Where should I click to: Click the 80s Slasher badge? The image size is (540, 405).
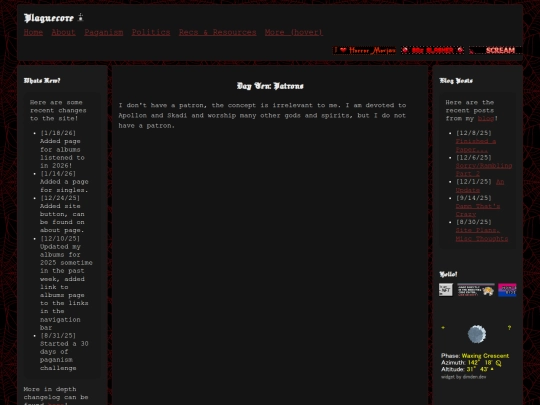(433, 50)
